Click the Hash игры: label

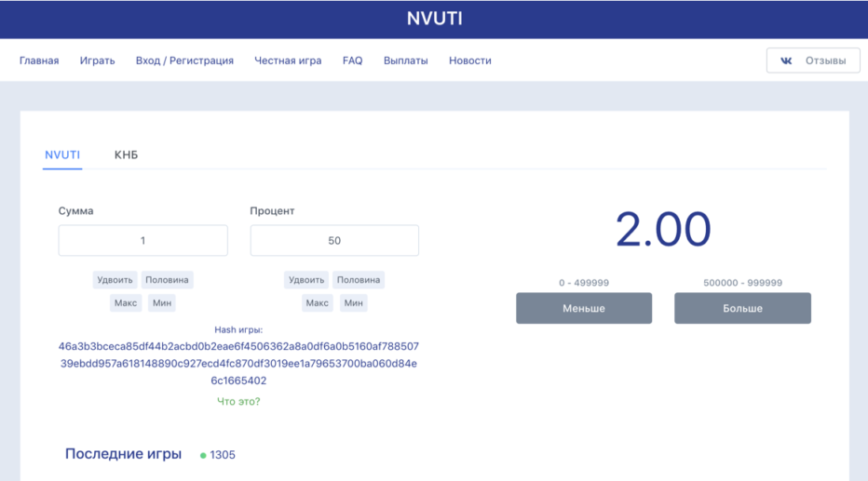pos(238,329)
